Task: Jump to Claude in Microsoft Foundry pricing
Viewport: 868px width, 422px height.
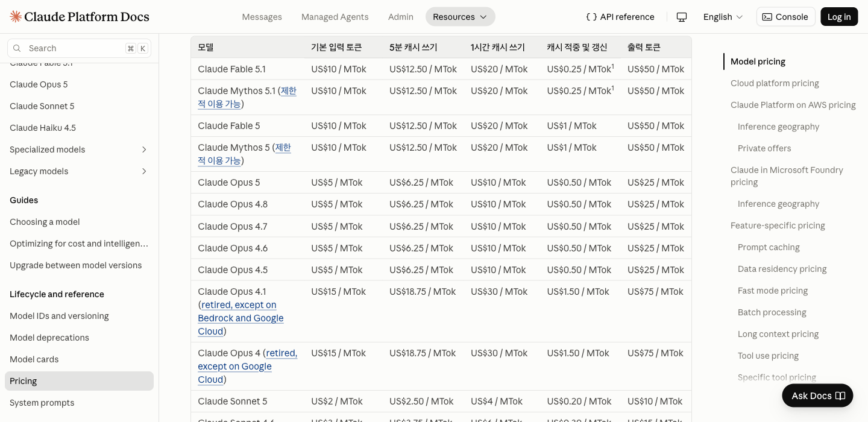Action: (x=787, y=176)
